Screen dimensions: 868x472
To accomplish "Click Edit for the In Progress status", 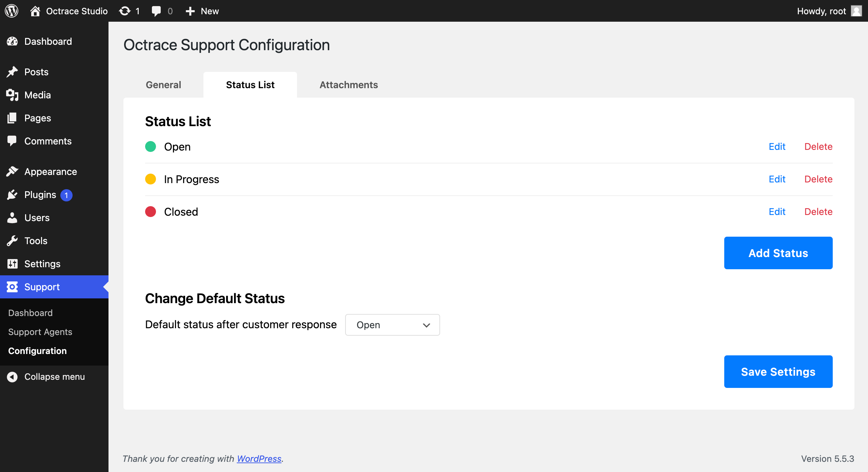I will (777, 179).
